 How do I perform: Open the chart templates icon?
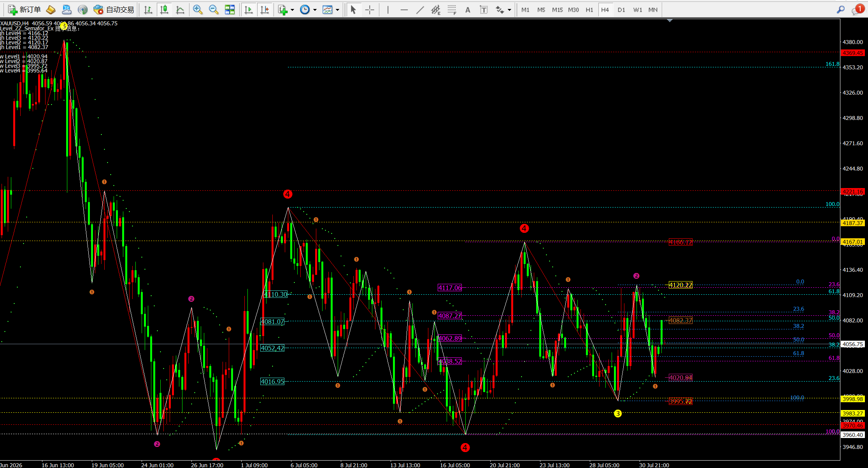tap(328, 10)
